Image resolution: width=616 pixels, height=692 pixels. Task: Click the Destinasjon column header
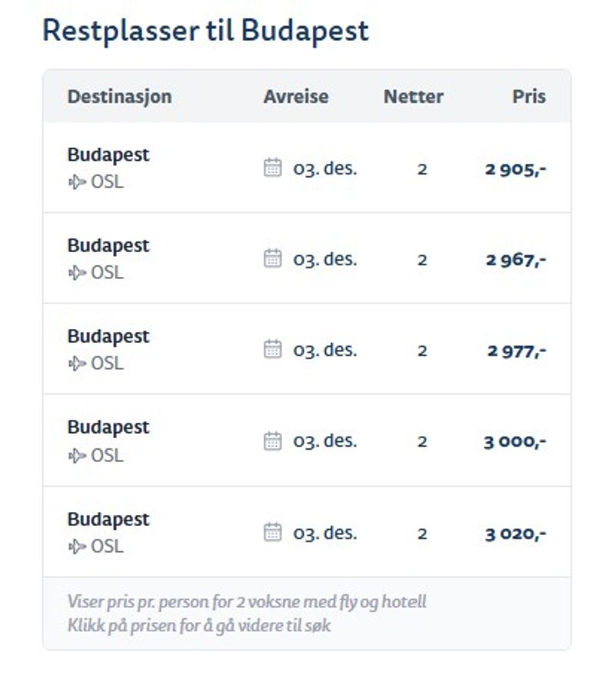tap(119, 96)
